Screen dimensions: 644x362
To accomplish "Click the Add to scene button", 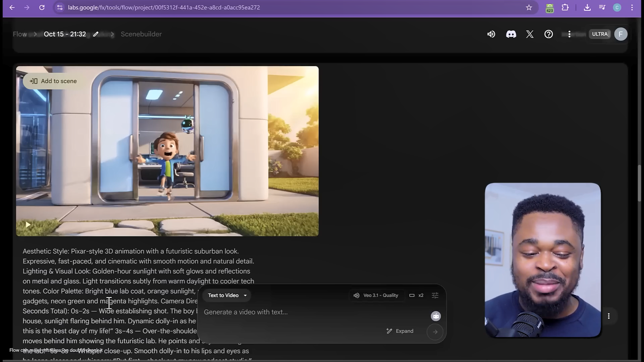I will pos(53,81).
